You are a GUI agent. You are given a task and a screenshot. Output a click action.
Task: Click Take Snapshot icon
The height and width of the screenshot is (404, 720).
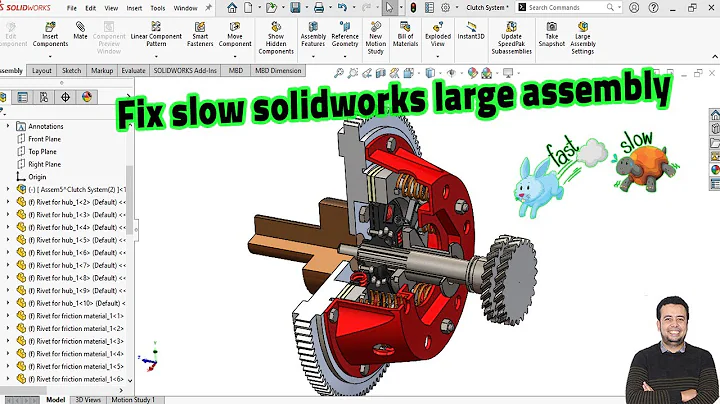click(551, 34)
